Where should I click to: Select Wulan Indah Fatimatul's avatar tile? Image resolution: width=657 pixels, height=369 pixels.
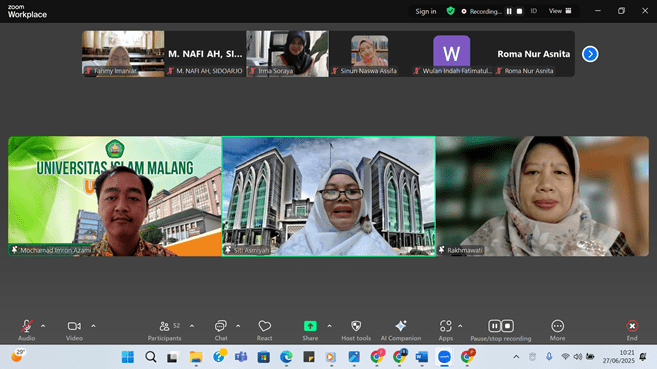452,54
